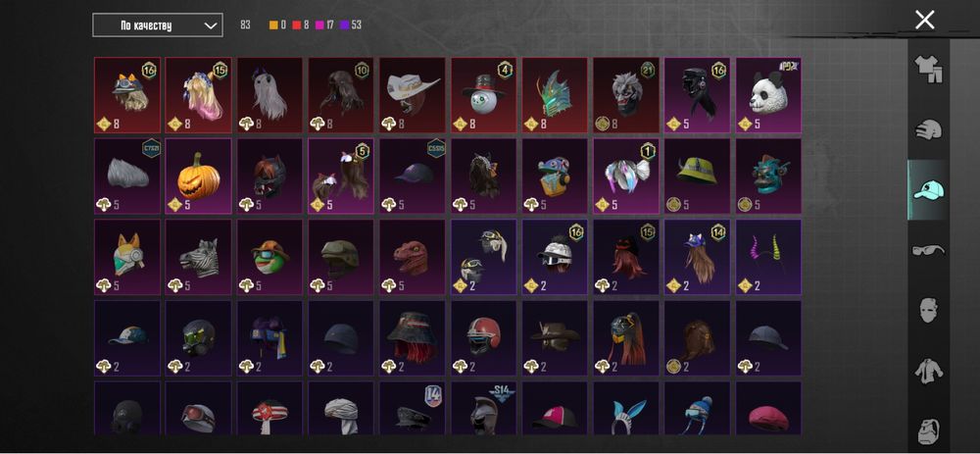Filter by the pink quality swatch showing 17
Screen dimensions: 980x454
[318, 25]
